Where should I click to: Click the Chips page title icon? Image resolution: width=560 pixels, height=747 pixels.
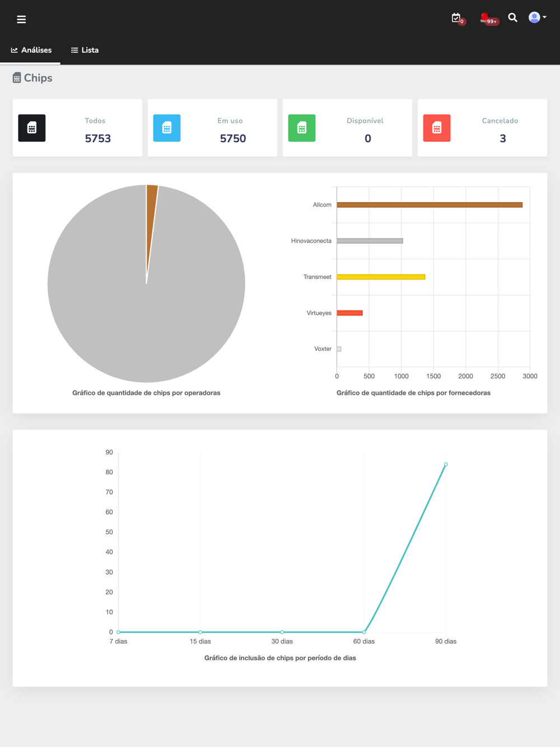17,78
